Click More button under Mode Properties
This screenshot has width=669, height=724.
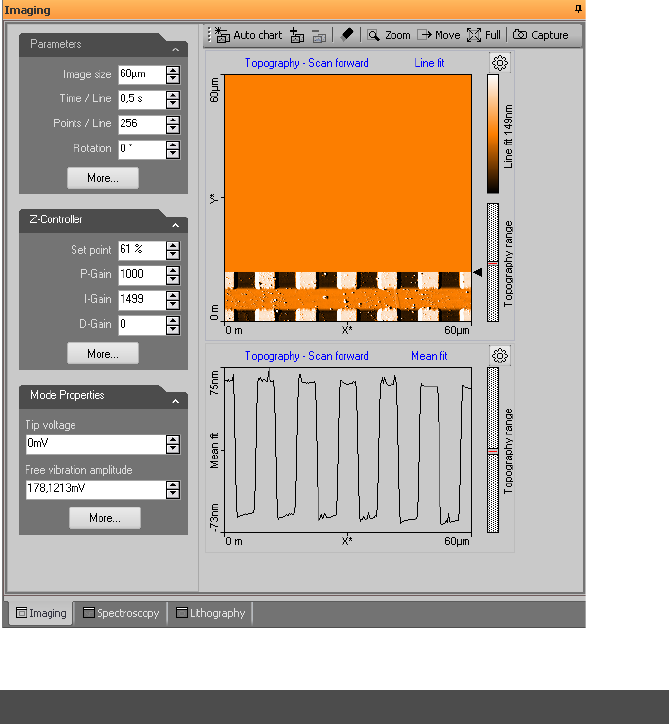(x=105, y=518)
